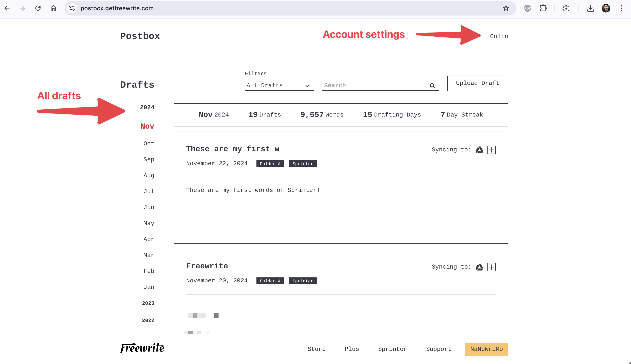Expand the 2023 year in sidebar
Viewport: 631px width, 364px height.
(148, 303)
